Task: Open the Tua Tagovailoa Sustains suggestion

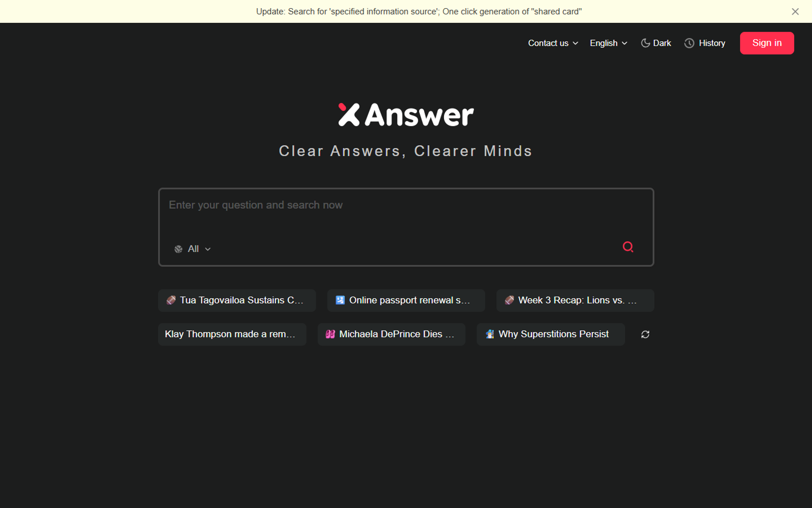Action: coord(237,300)
